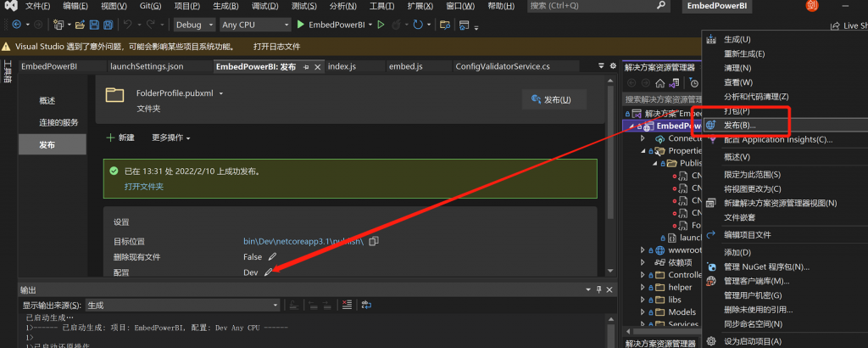Switch to the launchSettings.json tab
868x348 pixels.
[x=147, y=66]
